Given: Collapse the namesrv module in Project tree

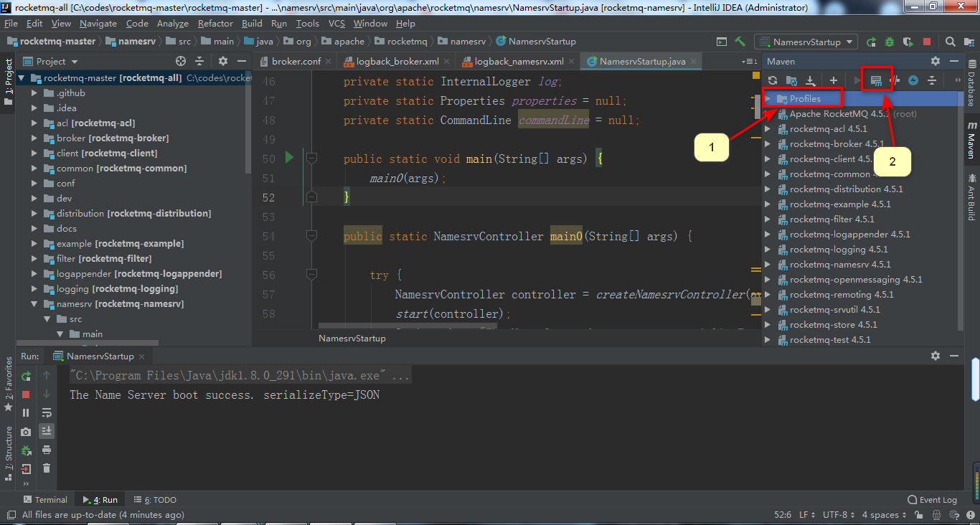Looking at the screenshot, I should pyautogui.click(x=34, y=304).
